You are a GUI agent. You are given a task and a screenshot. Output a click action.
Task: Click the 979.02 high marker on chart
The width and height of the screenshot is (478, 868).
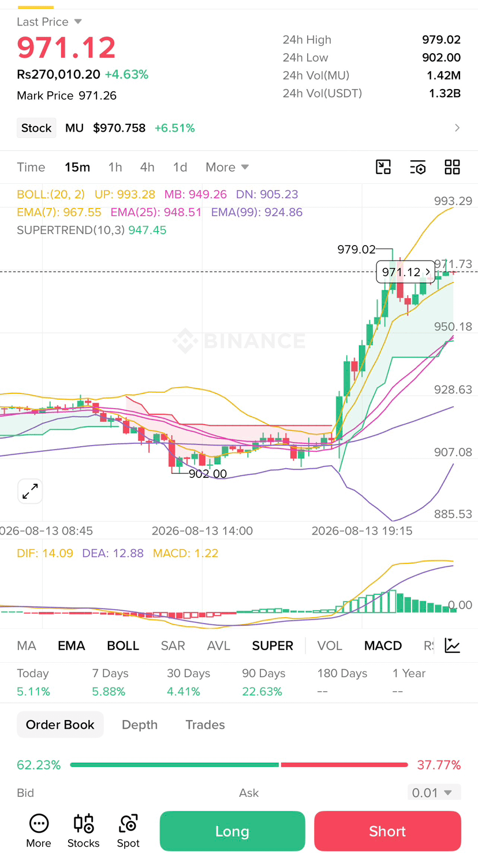point(356,249)
